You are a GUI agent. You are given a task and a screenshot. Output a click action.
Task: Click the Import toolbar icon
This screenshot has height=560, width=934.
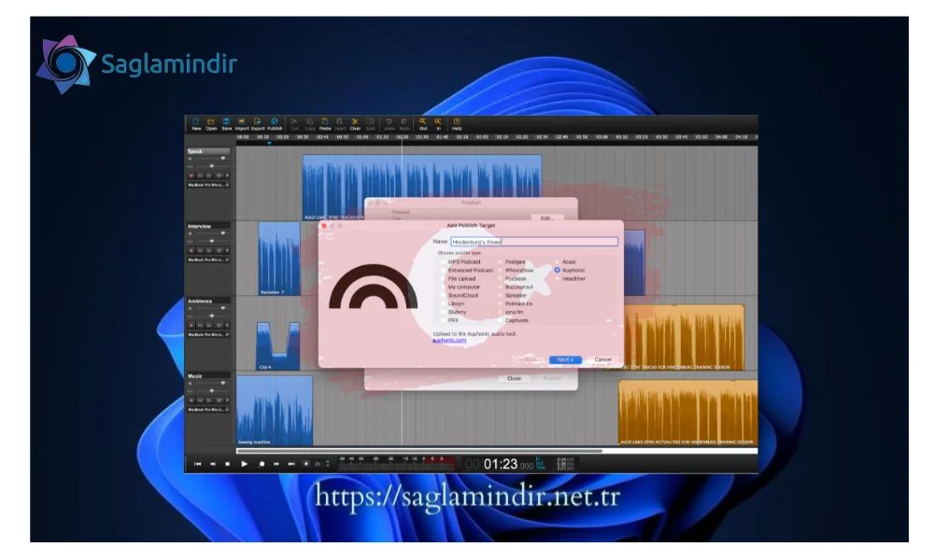[242, 124]
